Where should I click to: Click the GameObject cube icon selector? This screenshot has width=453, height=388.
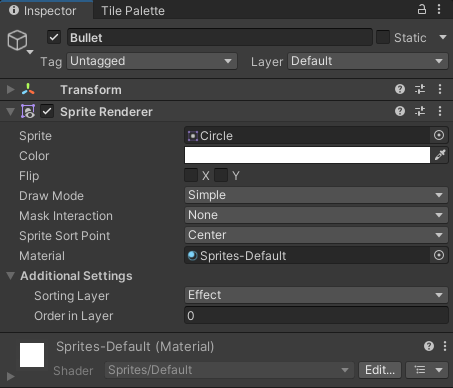pyautogui.click(x=20, y=41)
